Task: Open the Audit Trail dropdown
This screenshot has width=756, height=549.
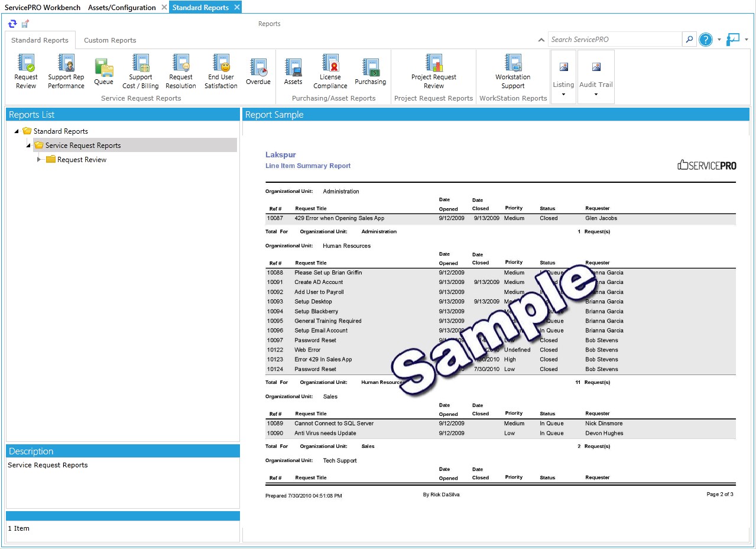Action: 596,77
